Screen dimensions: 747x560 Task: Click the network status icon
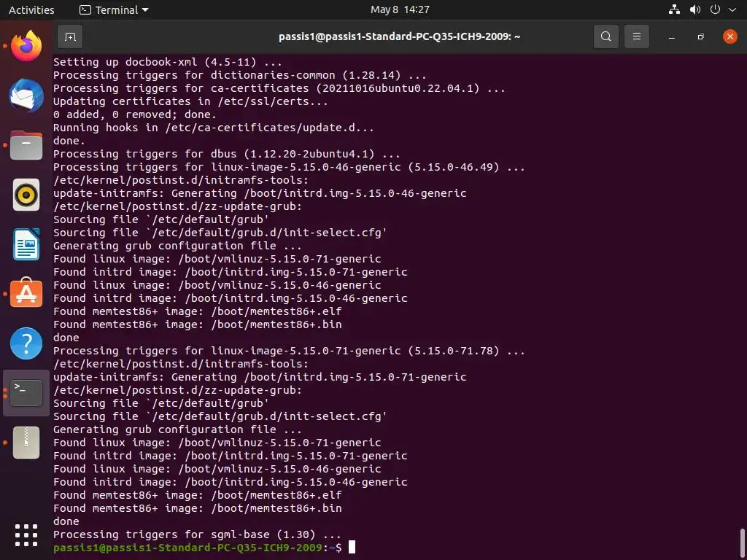674,9
